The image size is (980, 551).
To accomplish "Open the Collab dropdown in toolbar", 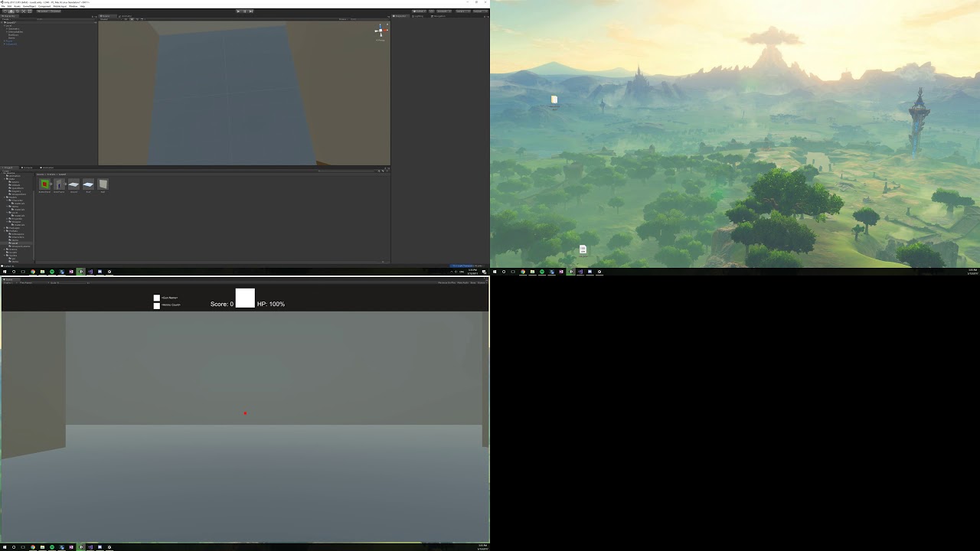I will click(419, 11).
